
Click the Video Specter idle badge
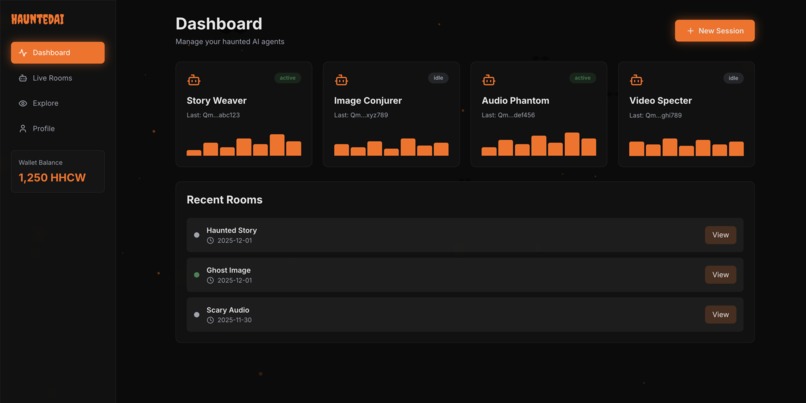pyautogui.click(x=734, y=78)
